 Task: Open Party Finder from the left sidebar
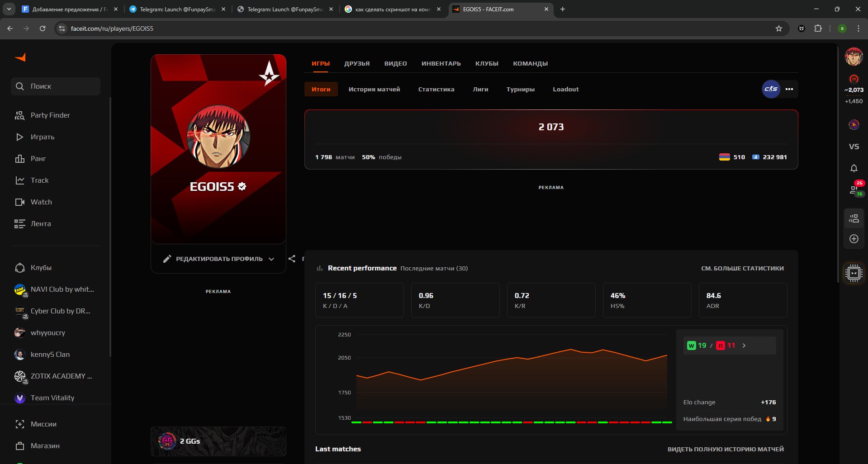(20, 115)
